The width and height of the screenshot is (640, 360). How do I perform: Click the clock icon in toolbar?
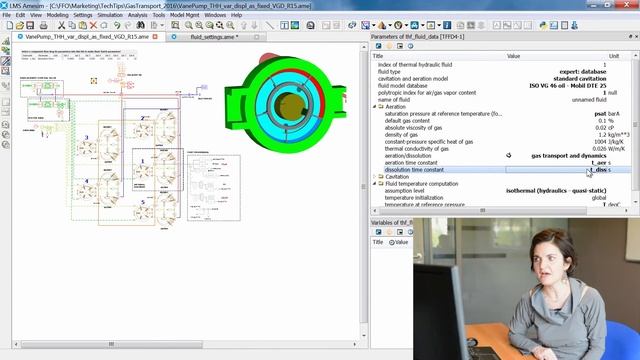coord(398,25)
